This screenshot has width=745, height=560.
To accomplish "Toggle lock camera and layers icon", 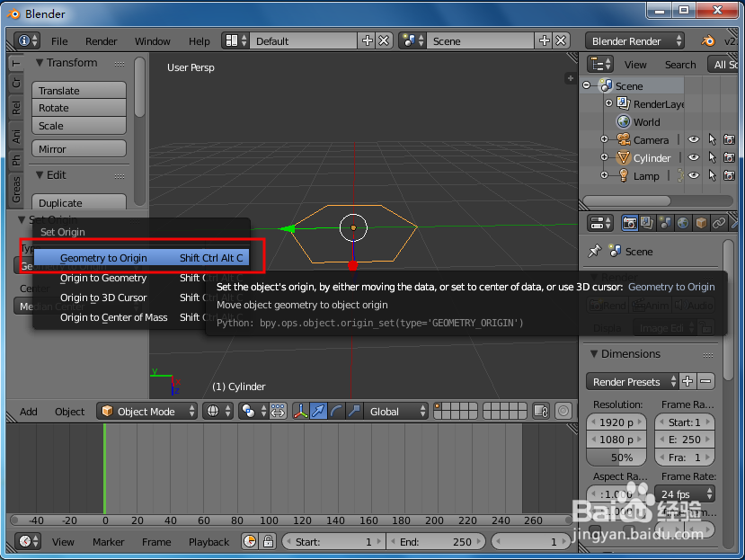I will (x=541, y=411).
